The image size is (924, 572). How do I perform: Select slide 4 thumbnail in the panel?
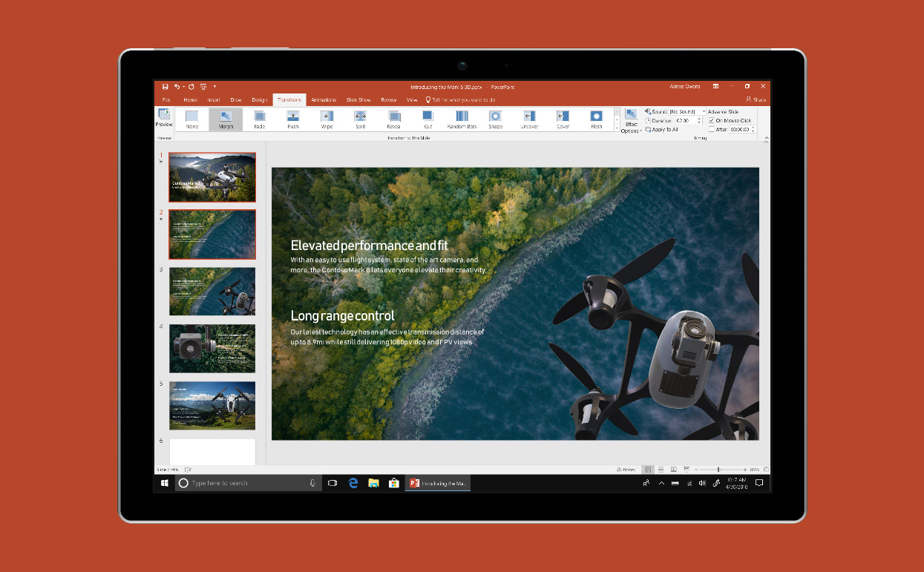point(212,348)
